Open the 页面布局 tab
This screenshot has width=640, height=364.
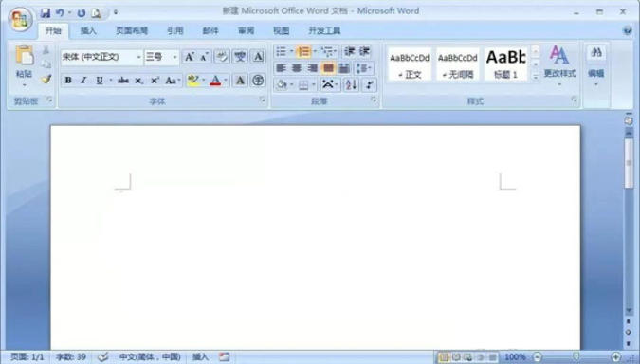(x=132, y=30)
